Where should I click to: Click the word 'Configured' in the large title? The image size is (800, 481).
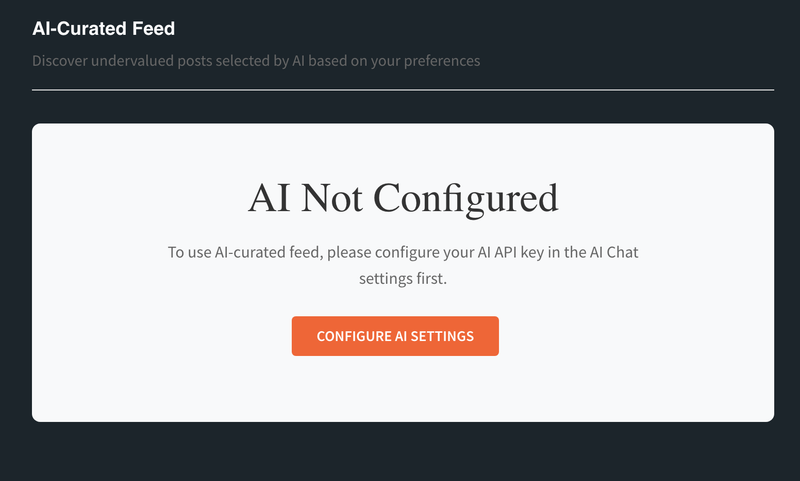pos(465,197)
